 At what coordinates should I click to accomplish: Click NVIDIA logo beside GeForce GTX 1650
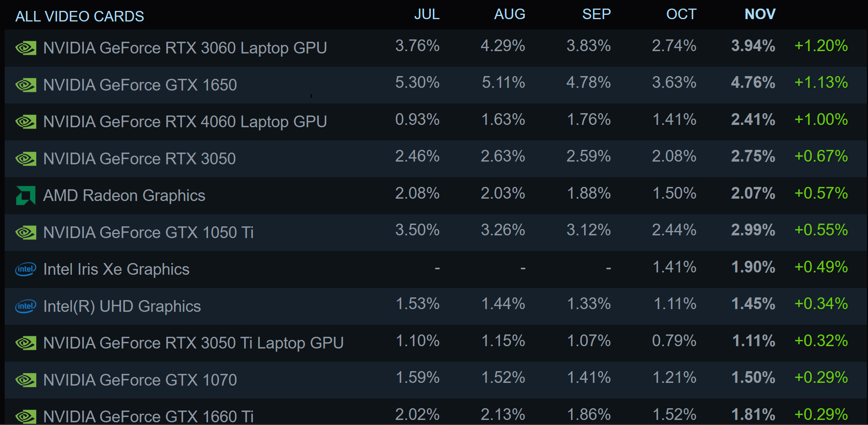pyautogui.click(x=26, y=85)
